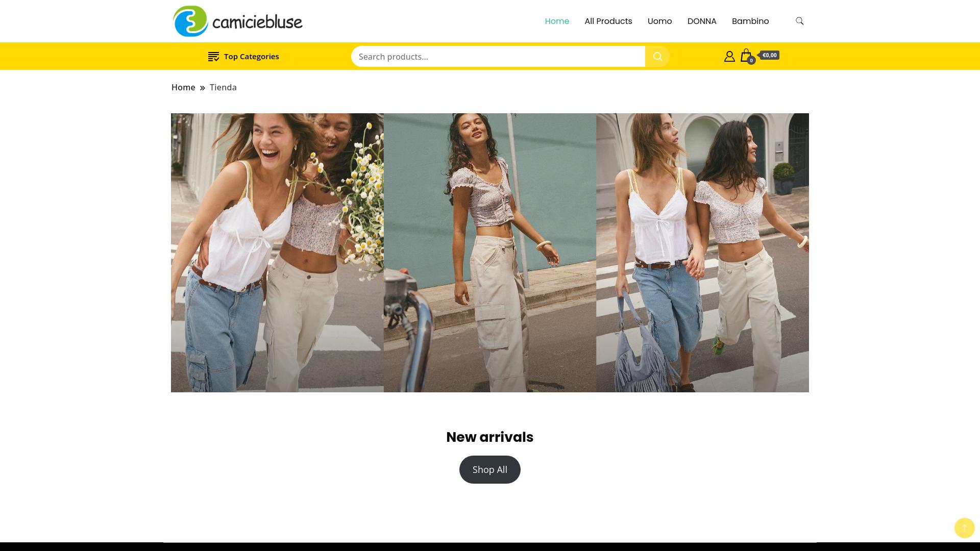Click the Home breadcrumb link
980x551 pixels.
[183, 87]
